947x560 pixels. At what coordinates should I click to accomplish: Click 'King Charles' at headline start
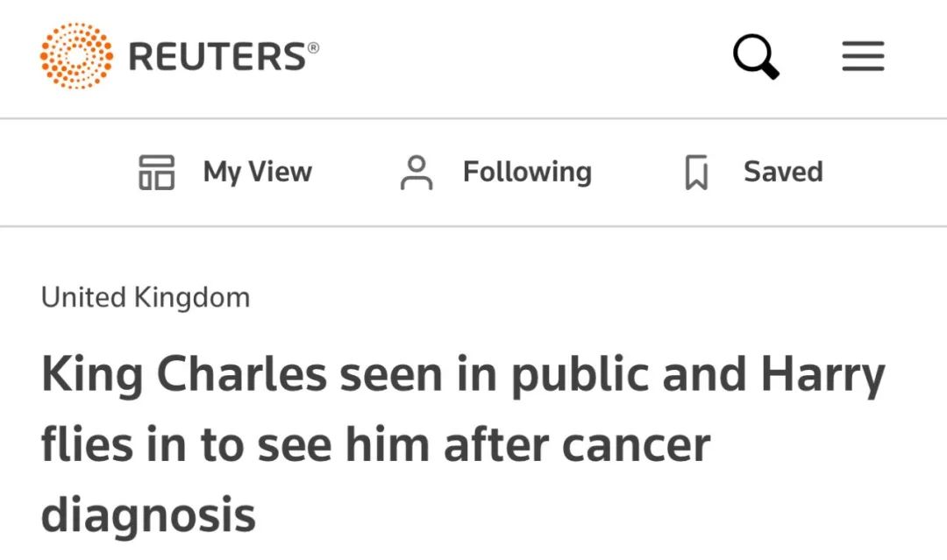tap(184, 374)
